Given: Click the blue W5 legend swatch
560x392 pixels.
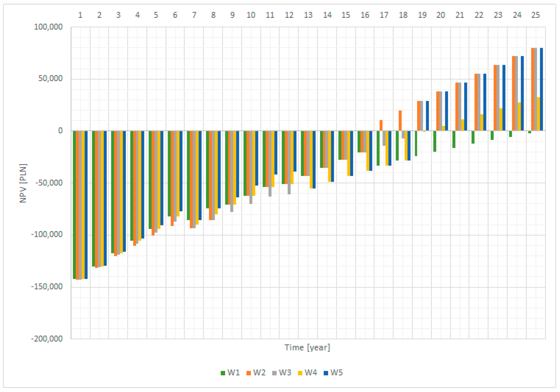Looking at the screenshot, I should click(x=326, y=373).
